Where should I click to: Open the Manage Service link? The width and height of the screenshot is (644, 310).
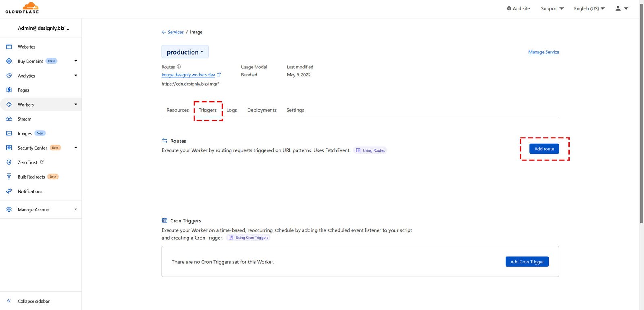[543, 52]
